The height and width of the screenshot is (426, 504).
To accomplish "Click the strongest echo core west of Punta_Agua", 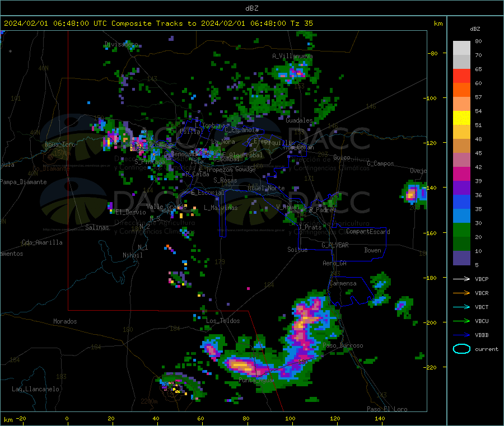I will 240,366.
